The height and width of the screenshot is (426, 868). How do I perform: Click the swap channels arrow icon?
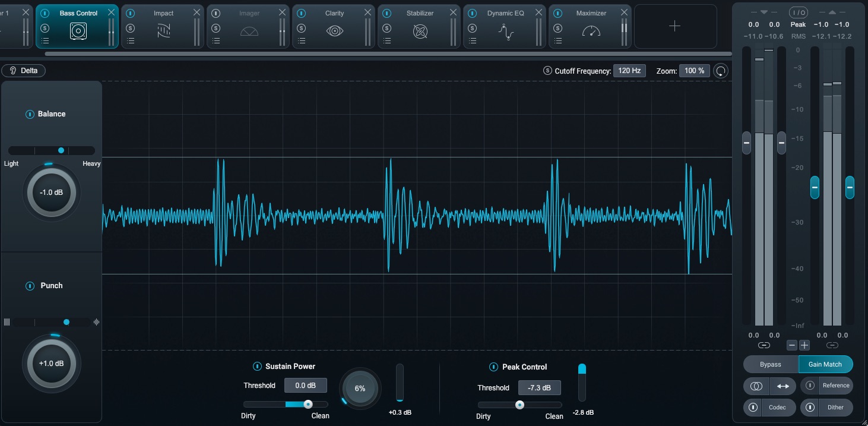click(783, 386)
